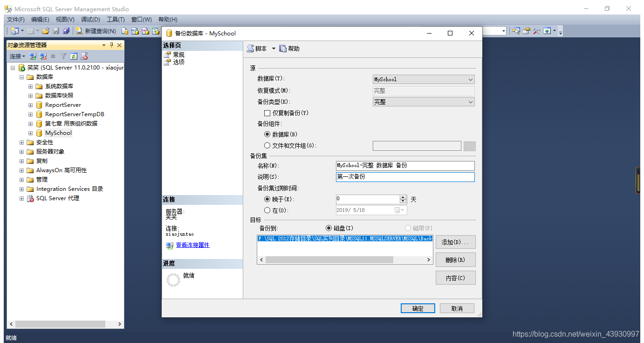Image resolution: width=644 pixels, height=343 pixels.
Task: Collapse the 数据库 tree folder
Action: (21, 77)
